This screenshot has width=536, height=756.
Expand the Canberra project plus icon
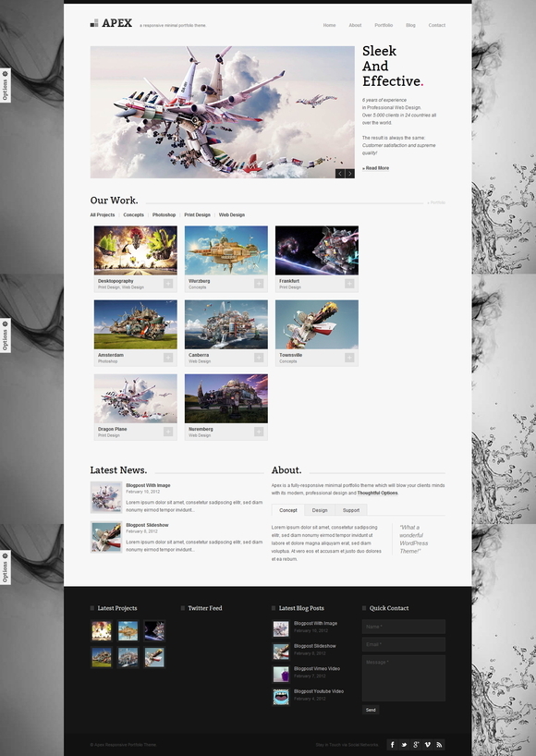tap(259, 358)
